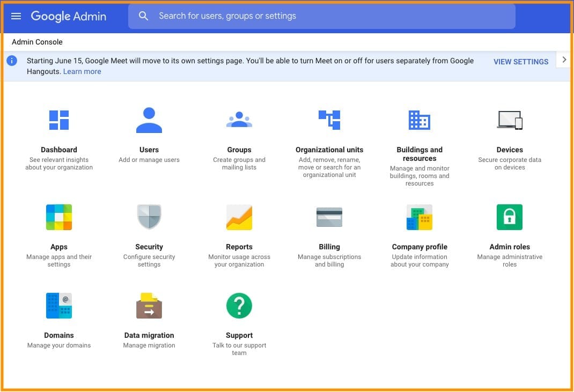Image resolution: width=574 pixels, height=392 pixels.
Task: Launch the Apps colorful grid icon
Action: pyautogui.click(x=59, y=217)
